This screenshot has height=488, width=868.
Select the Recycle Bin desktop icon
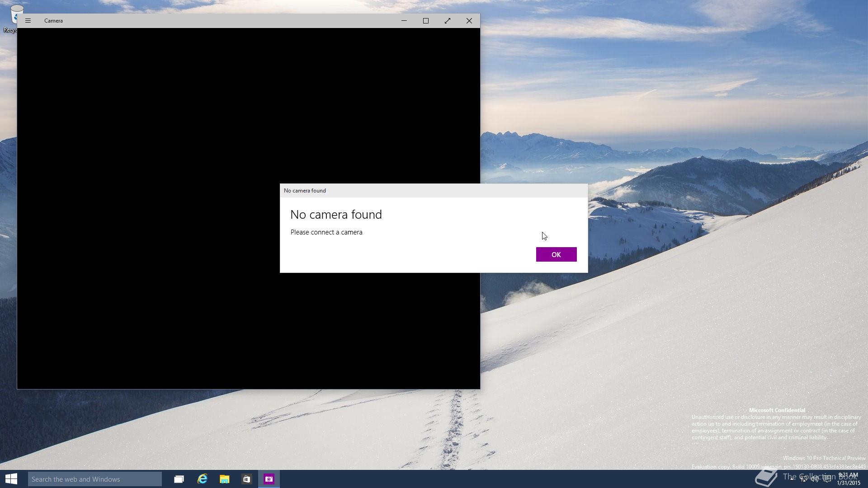point(10,18)
